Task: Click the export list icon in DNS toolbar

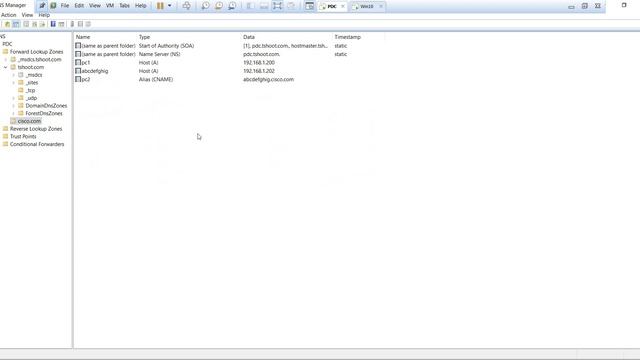Action: [42, 24]
